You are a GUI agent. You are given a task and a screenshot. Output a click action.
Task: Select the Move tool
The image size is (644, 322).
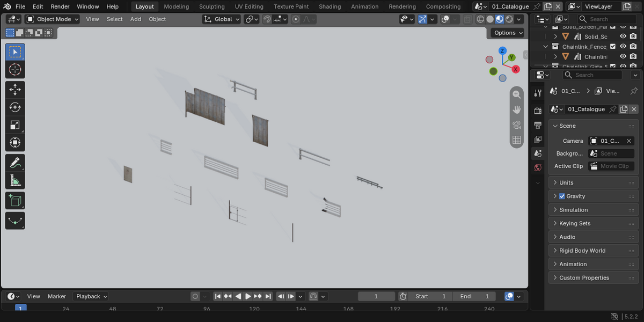pyautogui.click(x=15, y=90)
